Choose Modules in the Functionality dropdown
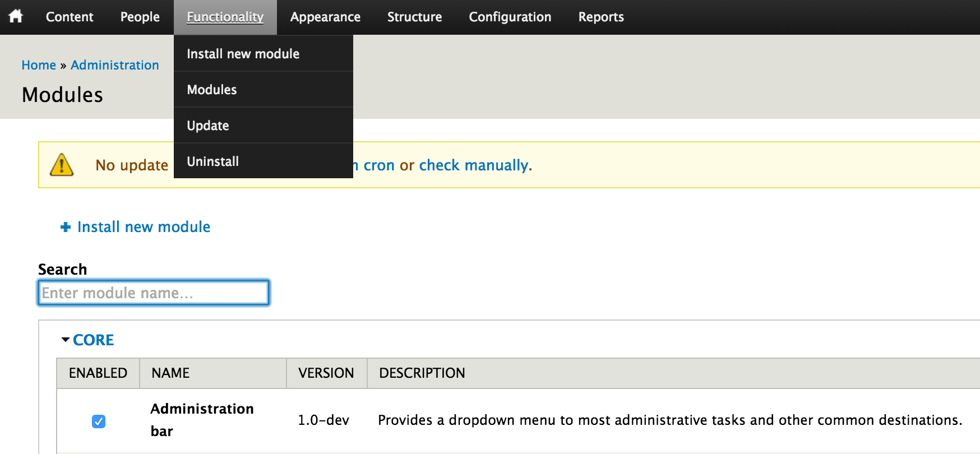Screen dimensions: 980x454 212,90
